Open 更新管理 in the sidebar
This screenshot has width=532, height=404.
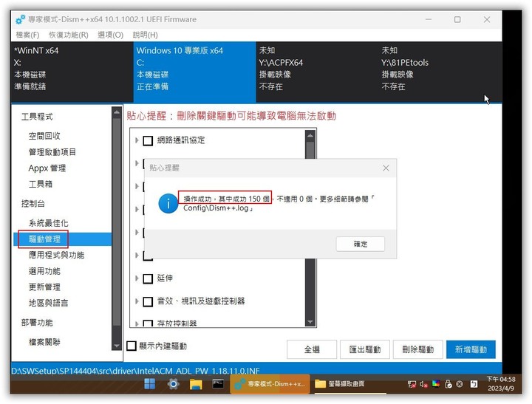[44, 287]
